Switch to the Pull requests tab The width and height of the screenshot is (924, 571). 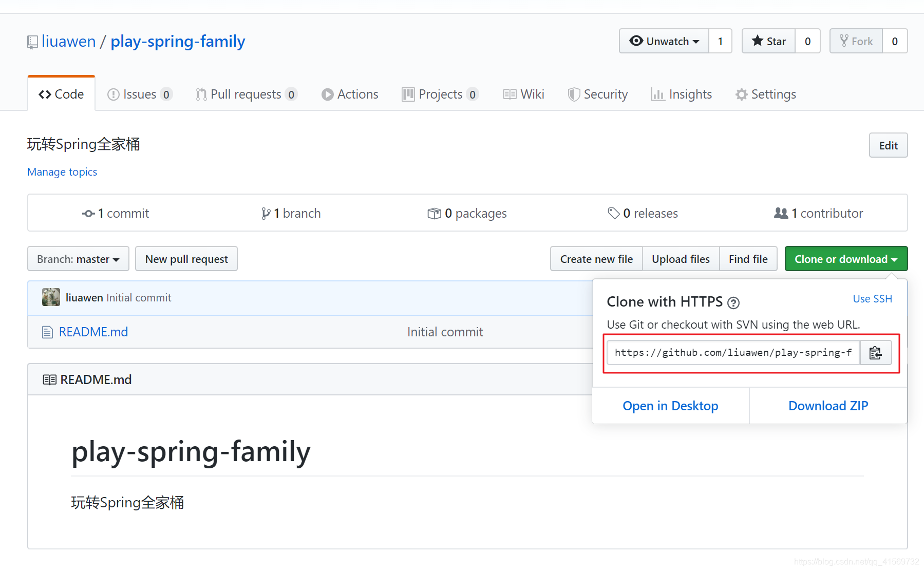coord(246,94)
